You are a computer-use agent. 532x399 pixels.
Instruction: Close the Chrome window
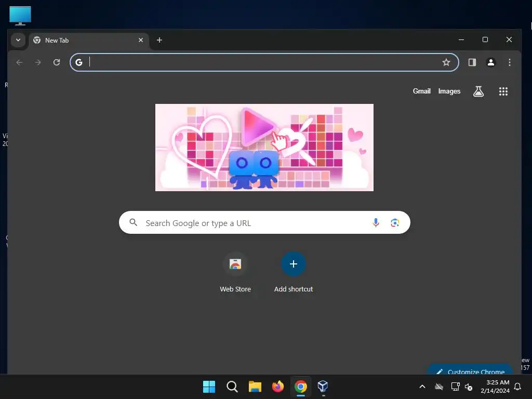pyautogui.click(x=509, y=39)
